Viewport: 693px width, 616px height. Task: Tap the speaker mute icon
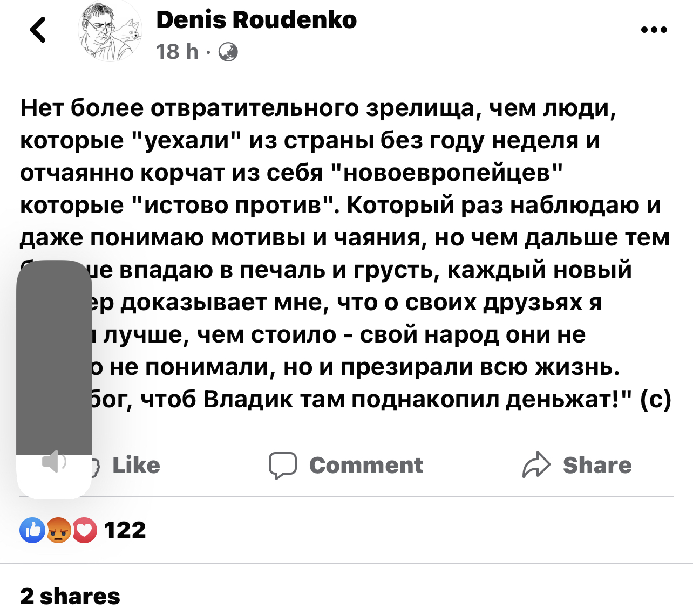[x=54, y=462]
